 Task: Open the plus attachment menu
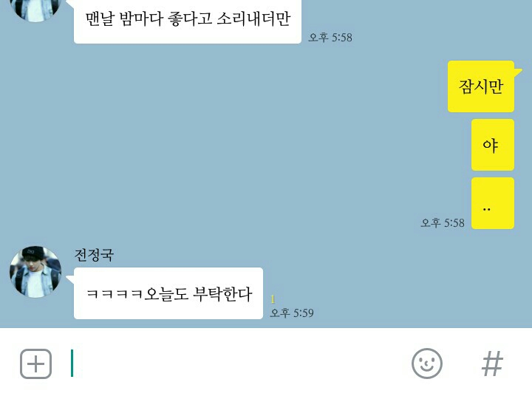[35, 364]
